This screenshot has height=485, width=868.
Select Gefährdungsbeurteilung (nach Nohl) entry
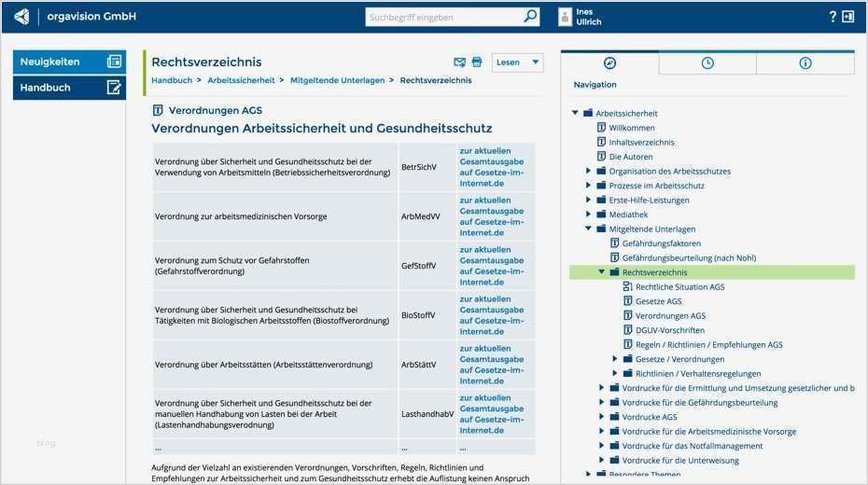point(689,257)
